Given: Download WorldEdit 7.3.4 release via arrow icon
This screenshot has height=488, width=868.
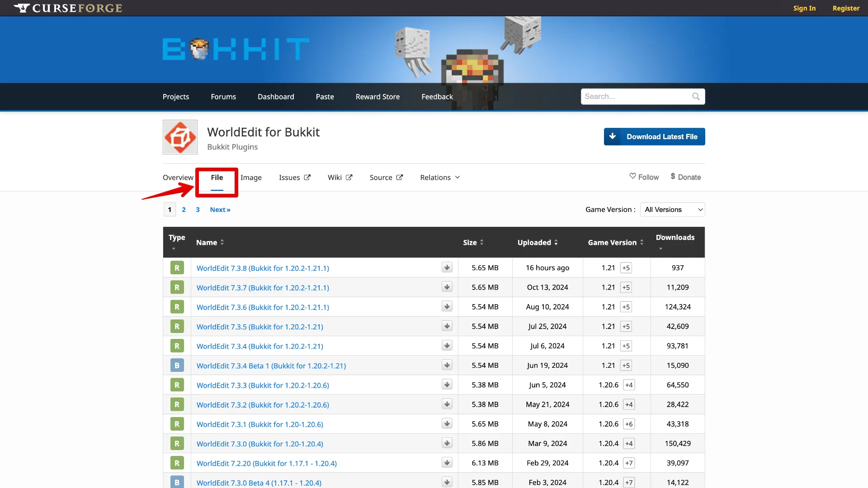Looking at the screenshot, I should point(447,346).
